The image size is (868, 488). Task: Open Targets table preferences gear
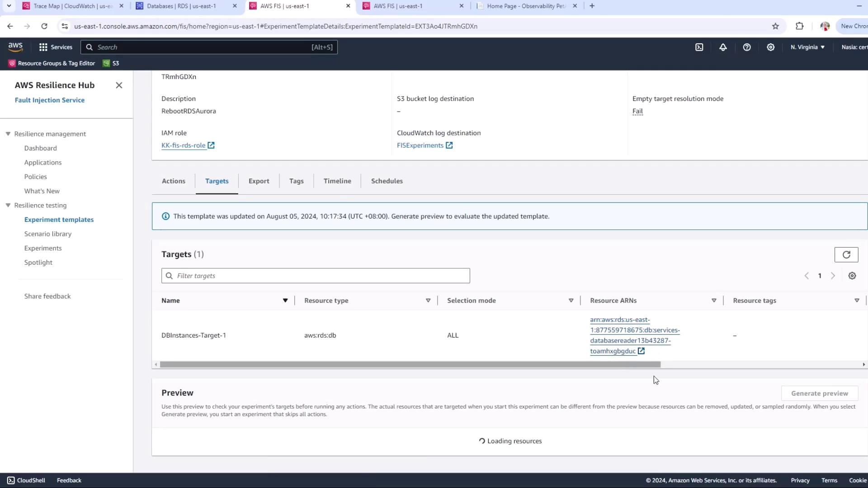coord(852,276)
